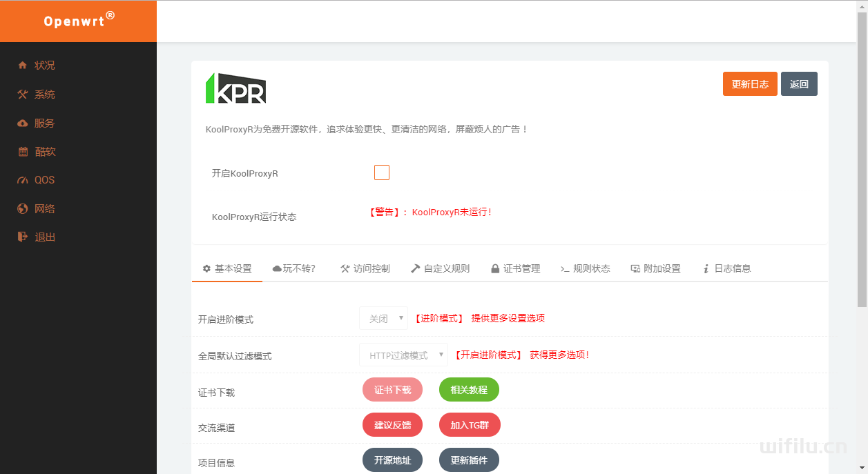This screenshot has width=868, height=474.
Task: Click the Openwrt header logo
Action: (79, 19)
